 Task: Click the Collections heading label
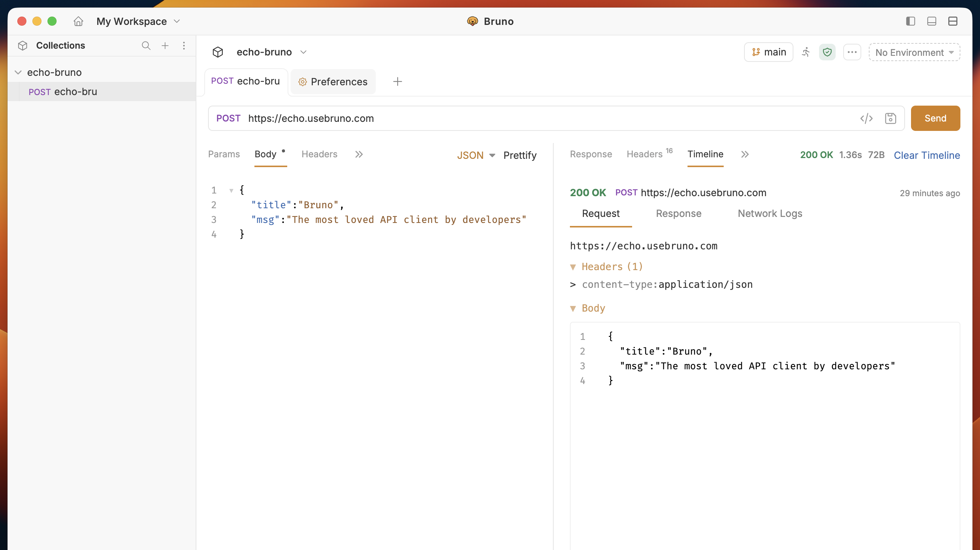click(x=60, y=46)
